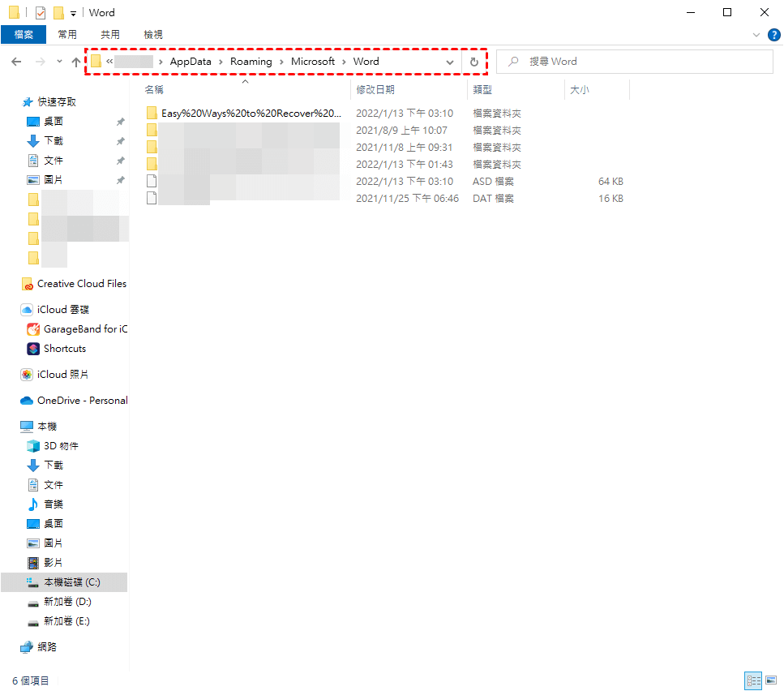
Task: Open 快速存取 in navigation pane
Action: 57,102
